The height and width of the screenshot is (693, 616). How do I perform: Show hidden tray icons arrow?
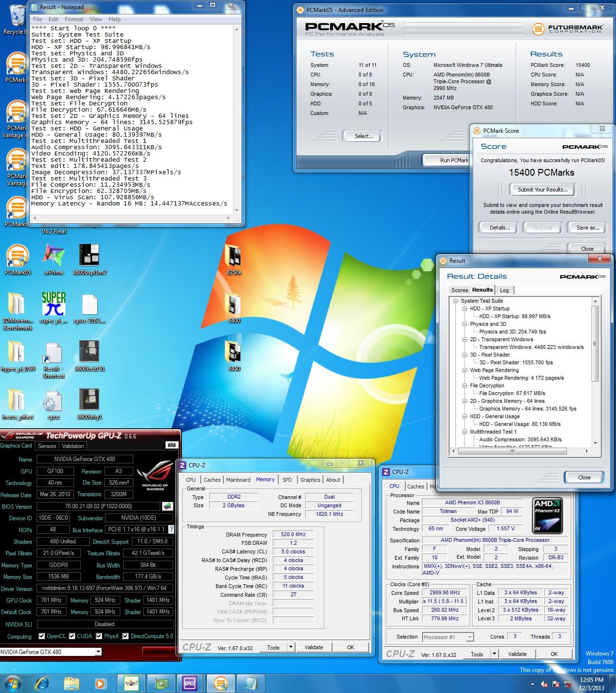(x=532, y=684)
